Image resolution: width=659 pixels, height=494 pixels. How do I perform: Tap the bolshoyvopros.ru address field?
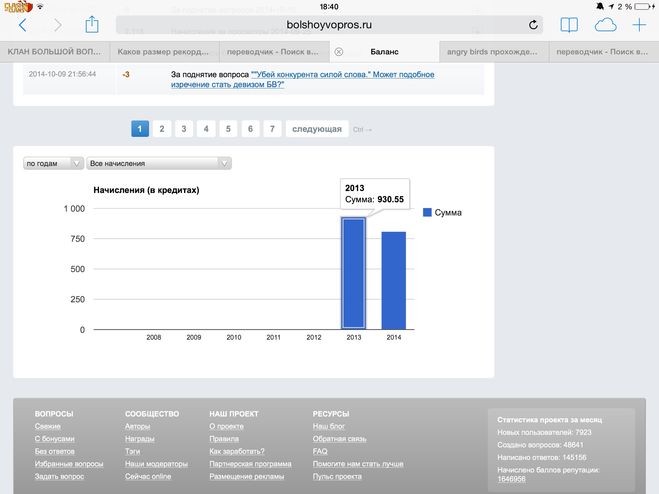pos(329,25)
